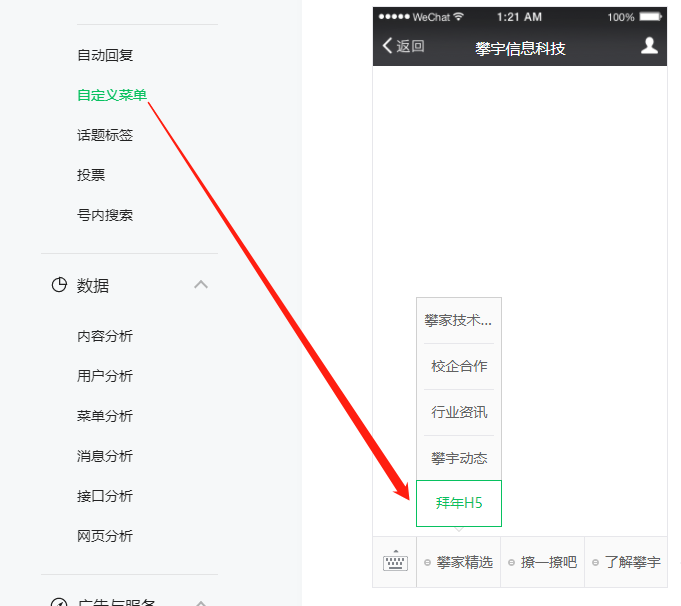Select submenu item 攀宇动态
The width and height of the screenshot is (681, 606).
(459, 458)
